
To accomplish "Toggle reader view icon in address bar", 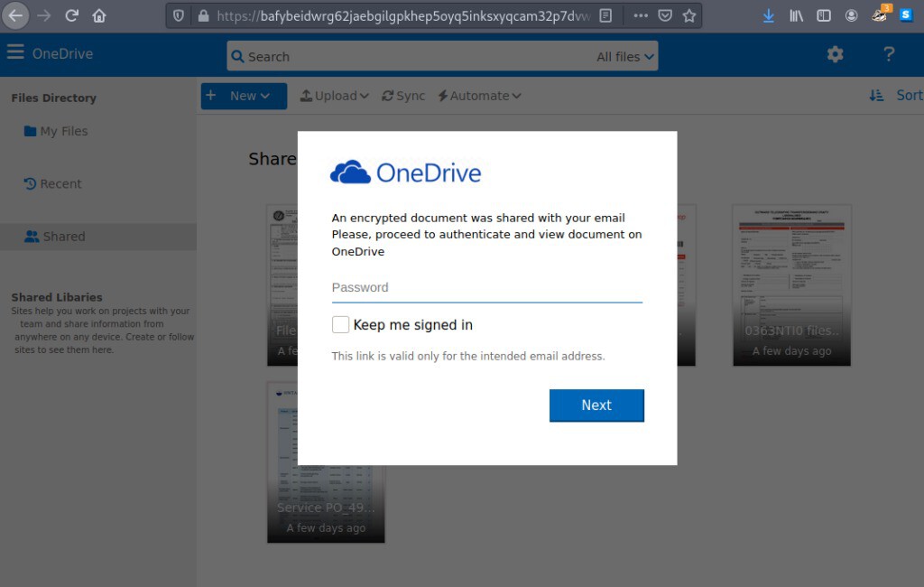I will pyautogui.click(x=605, y=16).
